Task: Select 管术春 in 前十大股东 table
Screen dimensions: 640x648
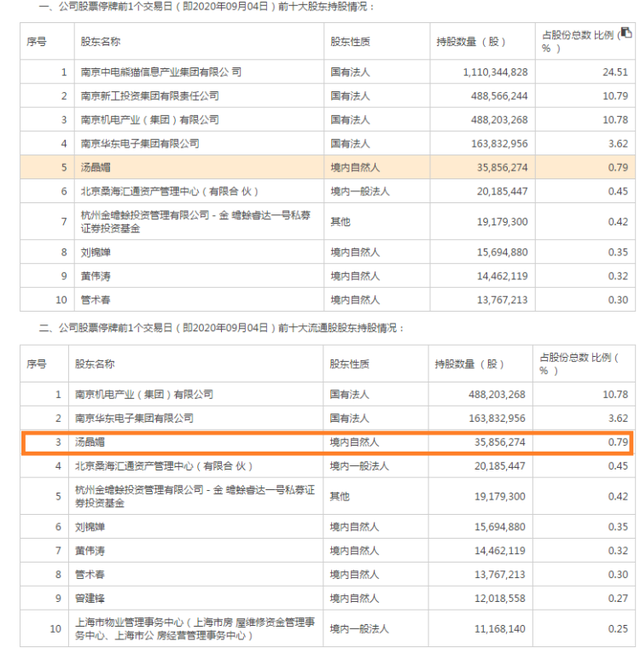Action: (95, 300)
